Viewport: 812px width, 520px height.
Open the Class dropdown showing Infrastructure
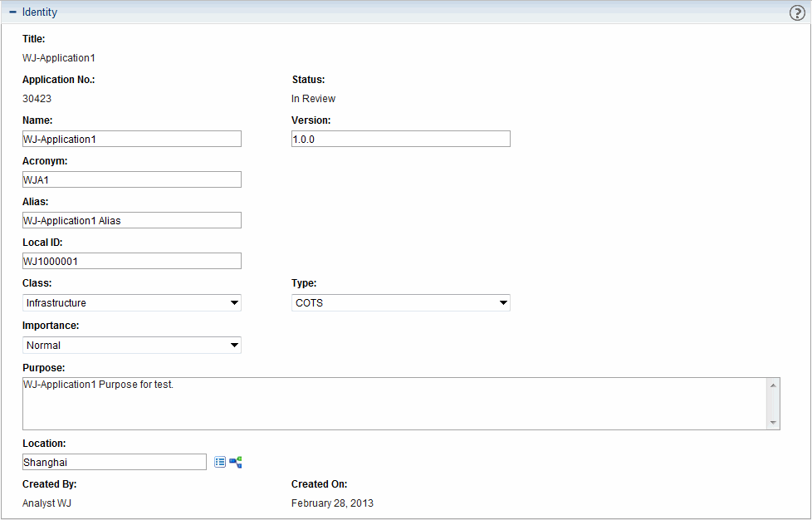pyautogui.click(x=132, y=303)
